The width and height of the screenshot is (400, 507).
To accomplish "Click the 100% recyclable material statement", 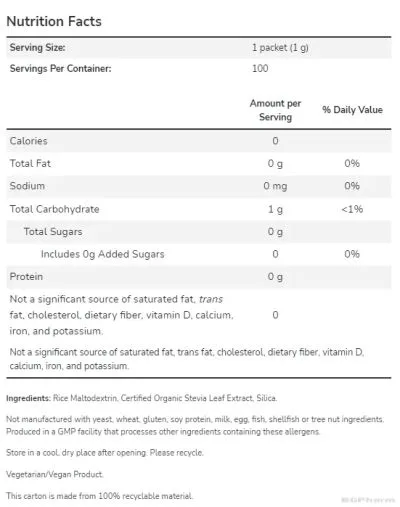I will coord(99,496).
